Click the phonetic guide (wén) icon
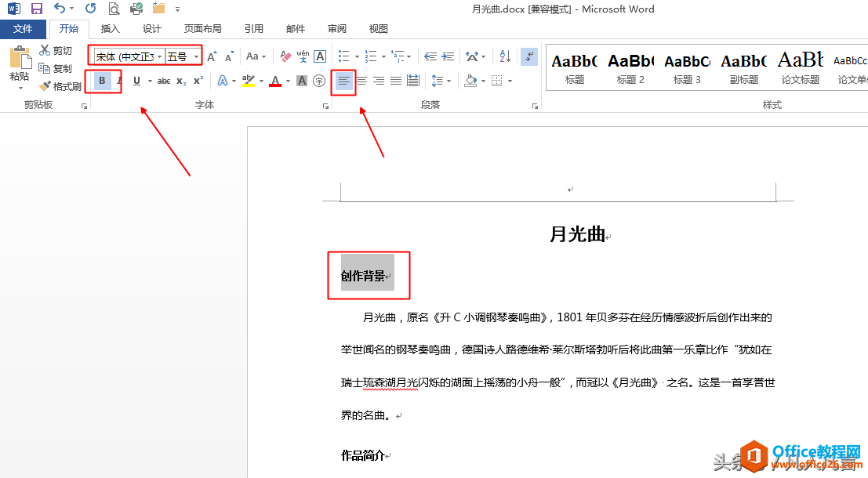 (x=303, y=56)
